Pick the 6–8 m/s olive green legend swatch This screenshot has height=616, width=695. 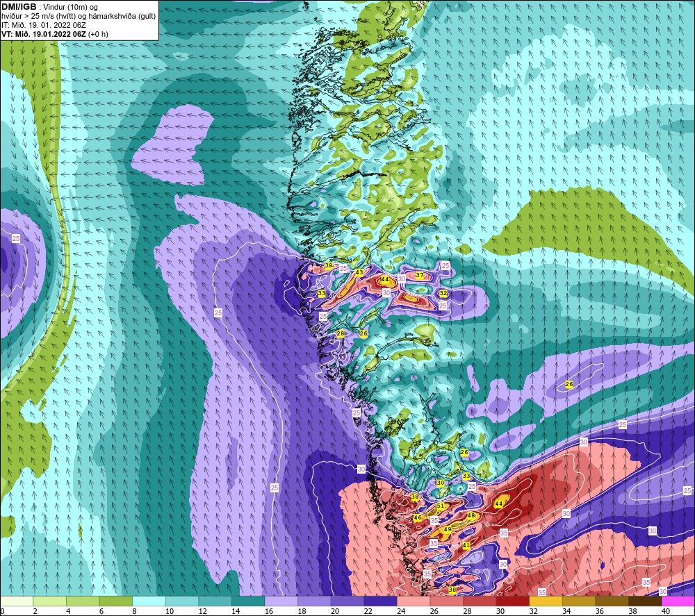click(115, 601)
